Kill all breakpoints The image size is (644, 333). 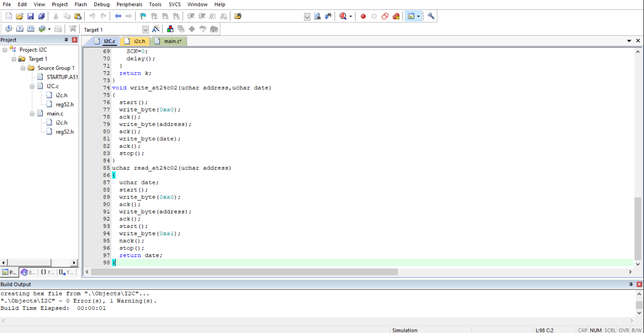click(396, 16)
